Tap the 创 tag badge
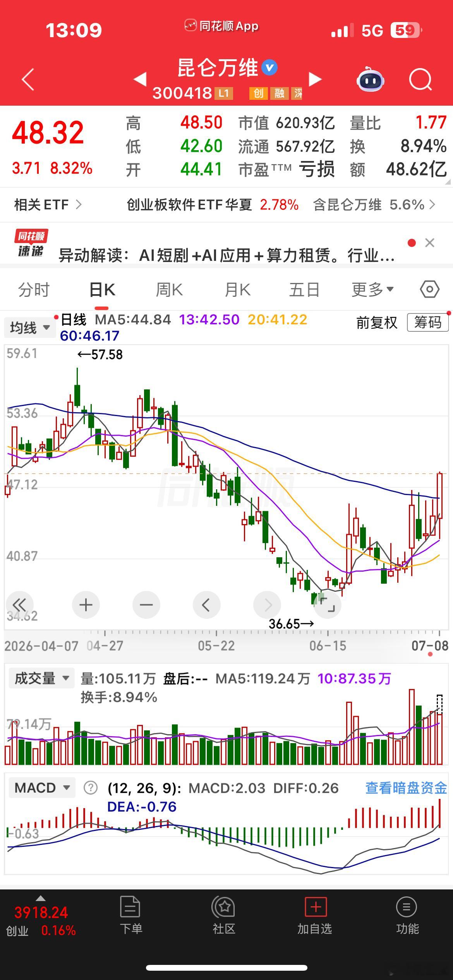 click(258, 93)
